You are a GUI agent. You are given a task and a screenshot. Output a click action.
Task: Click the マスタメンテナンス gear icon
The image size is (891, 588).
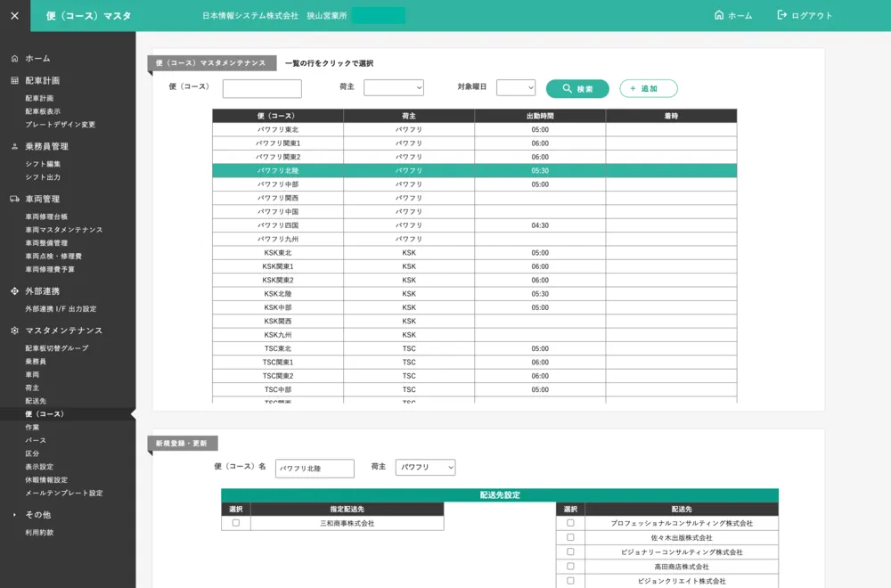pyautogui.click(x=14, y=331)
